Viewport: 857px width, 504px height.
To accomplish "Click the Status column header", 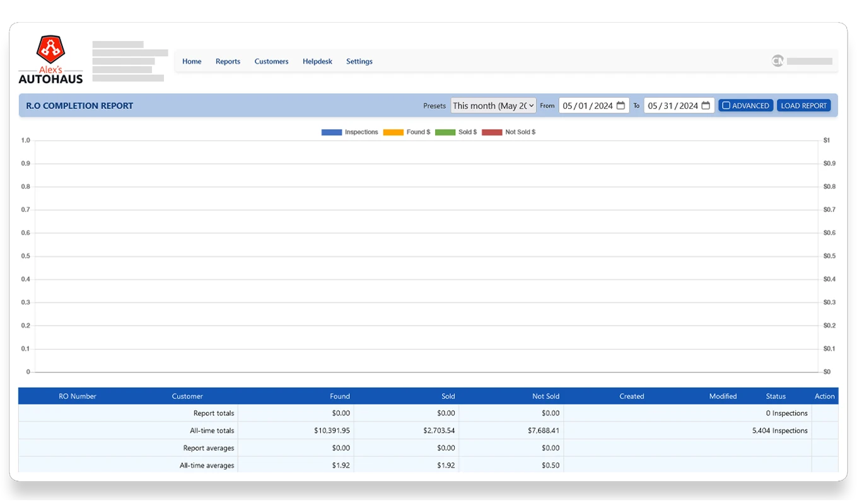I will pyautogui.click(x=776, y=396).
